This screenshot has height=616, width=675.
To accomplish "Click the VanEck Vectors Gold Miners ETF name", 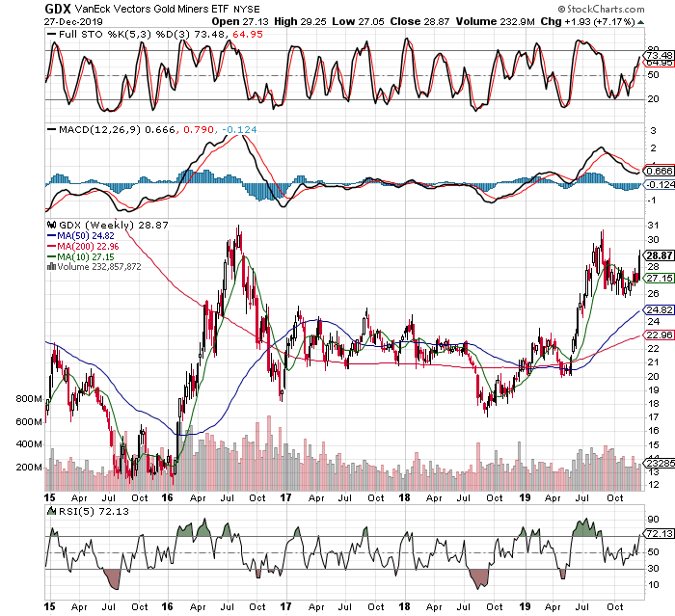I will click(152, 9).
